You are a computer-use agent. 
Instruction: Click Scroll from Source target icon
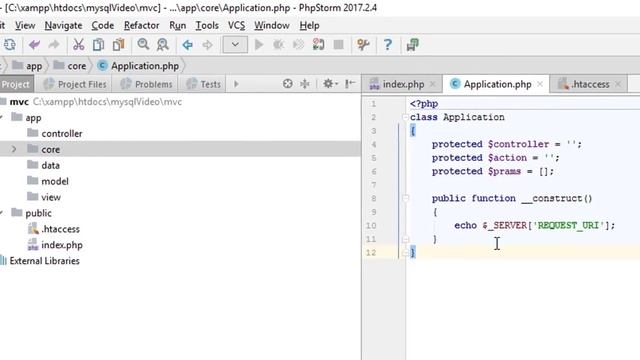click(x=288, y=84)
